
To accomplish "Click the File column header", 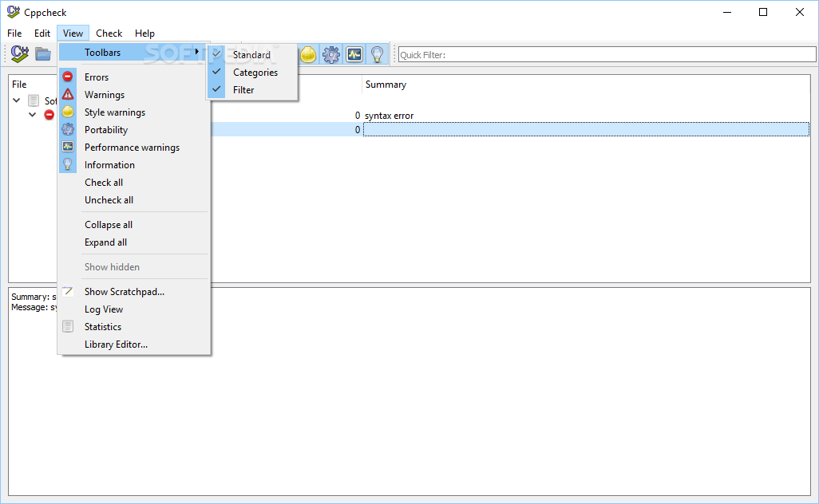I will coord(19,85).
